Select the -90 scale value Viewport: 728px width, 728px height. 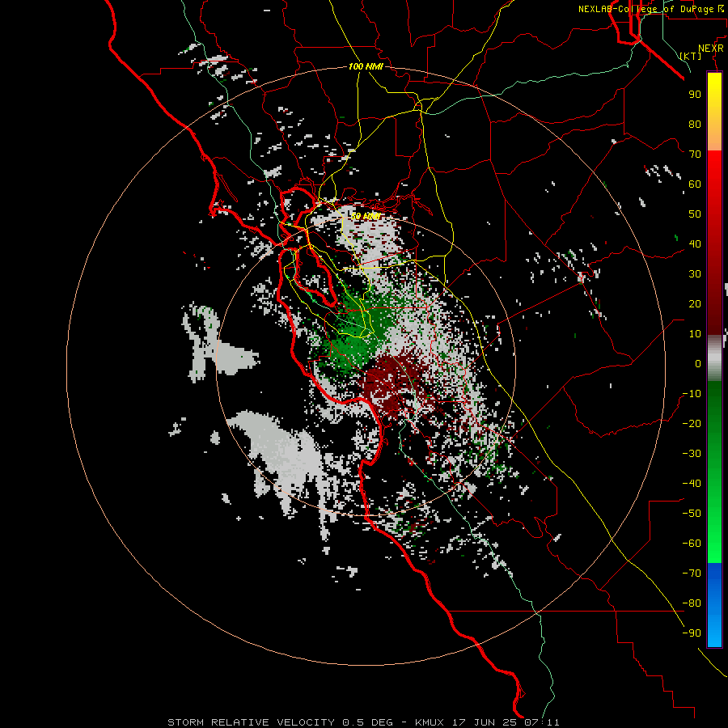click(x=692, y=633)
